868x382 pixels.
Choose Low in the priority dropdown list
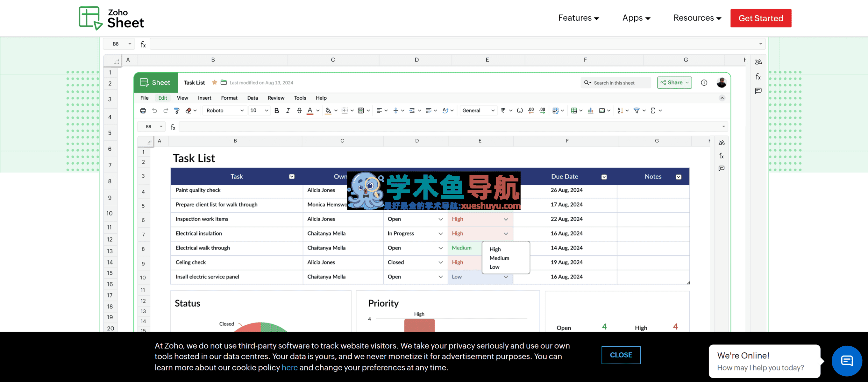coord(494,267)
